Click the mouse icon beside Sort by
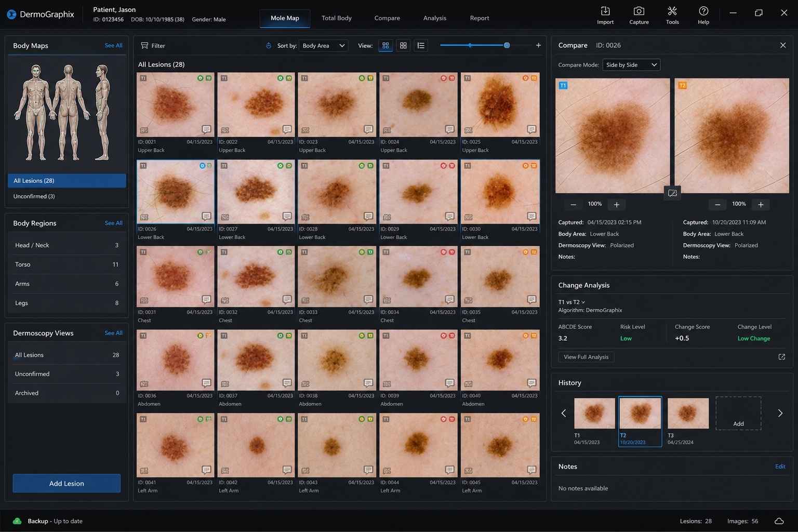The height and width of the screenshot is (532, 798). coord(269,46)
